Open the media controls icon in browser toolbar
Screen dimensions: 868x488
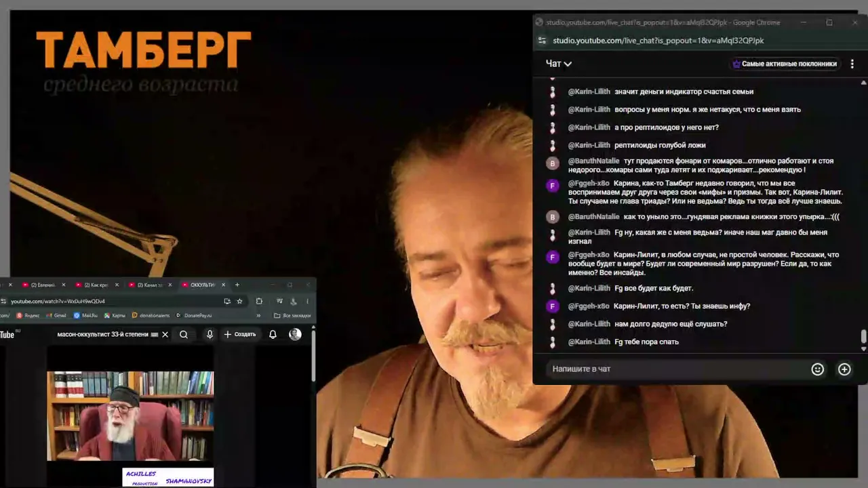pyautogui.click(x=279, y=301)
